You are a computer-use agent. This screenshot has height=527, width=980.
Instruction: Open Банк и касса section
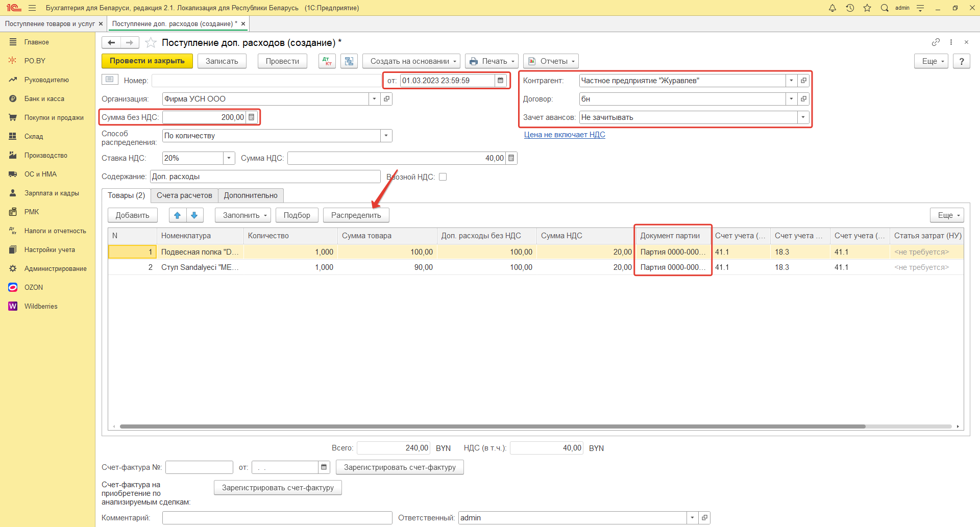pyautogui.click(x=44, y=98)
